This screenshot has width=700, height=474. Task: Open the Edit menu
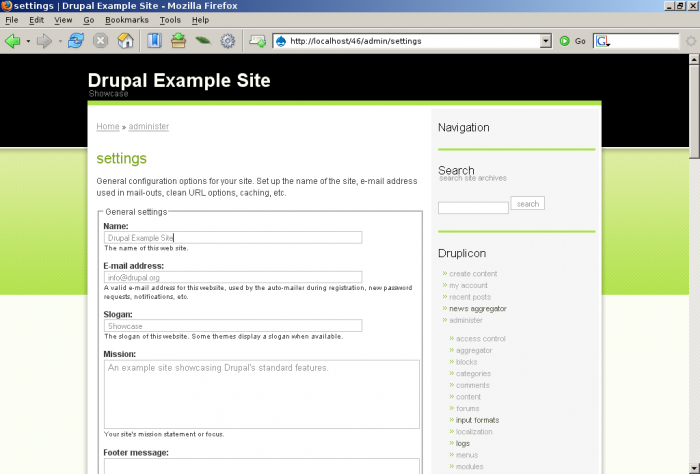coord(37,20)
